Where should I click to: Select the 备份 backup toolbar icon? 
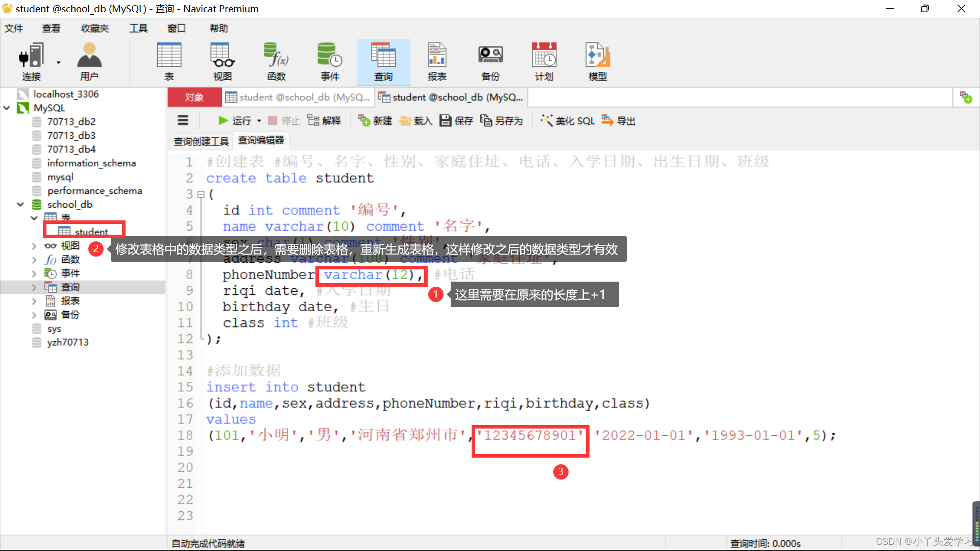pyautogui.click(x=491, y=62)
